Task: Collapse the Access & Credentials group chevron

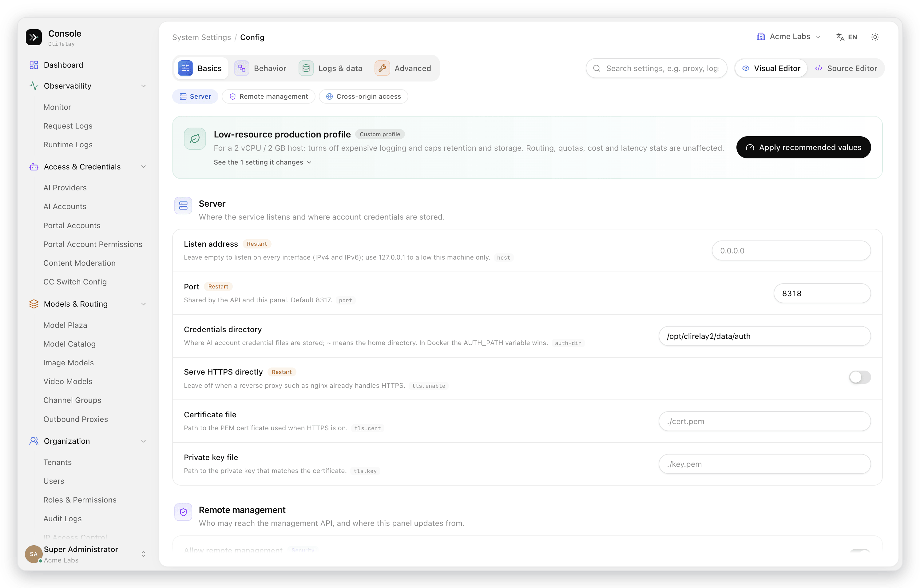Action: point(144,167)
